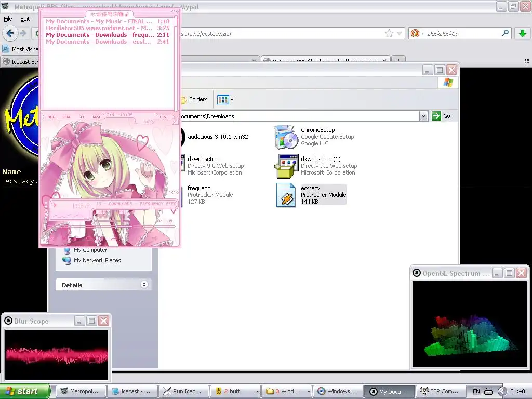The image size is (532, 399).
Task: Bookmark the page with the star icon
Action: [389, 33]
